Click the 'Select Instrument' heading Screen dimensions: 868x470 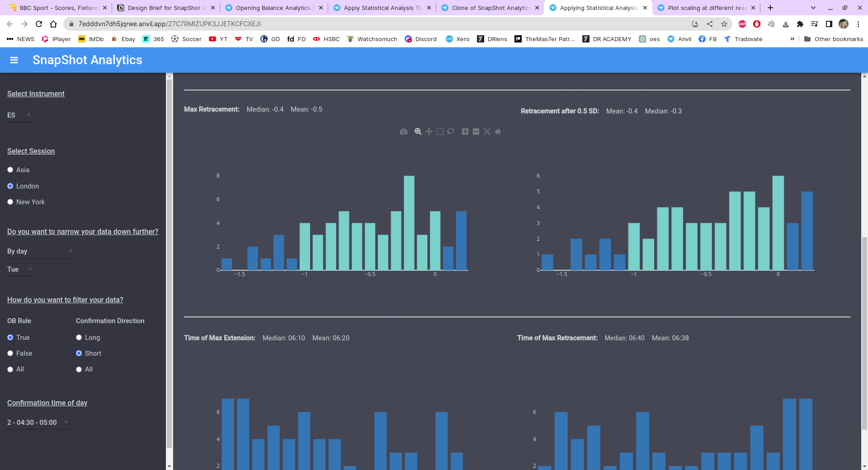tap(36, 94)
